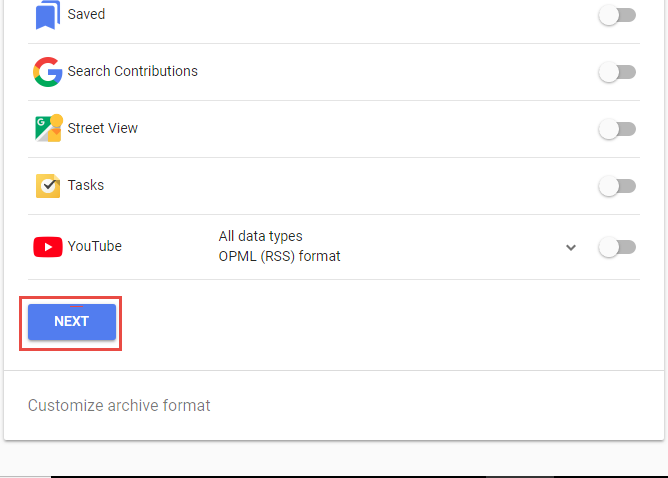Click the Google Search Contributions icon
This screenshot has width=668, height=478.
[x=48, y=72]
